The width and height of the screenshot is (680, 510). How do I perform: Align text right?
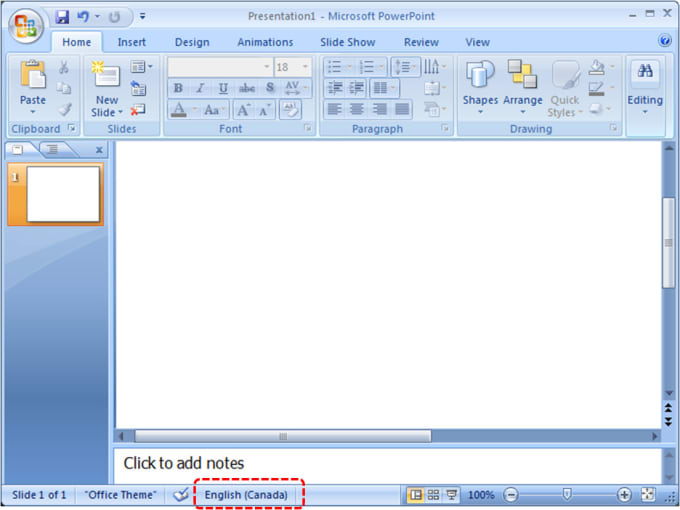coord(379,109)
